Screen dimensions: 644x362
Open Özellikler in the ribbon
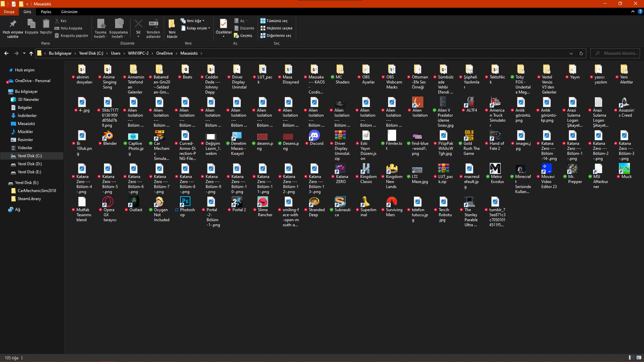coord(223,28)
